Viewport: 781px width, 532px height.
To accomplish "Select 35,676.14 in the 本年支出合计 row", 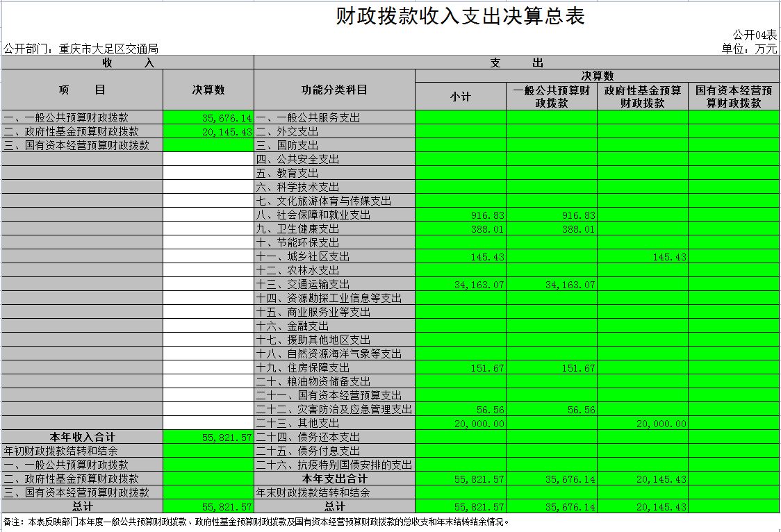I will (552, 479).
